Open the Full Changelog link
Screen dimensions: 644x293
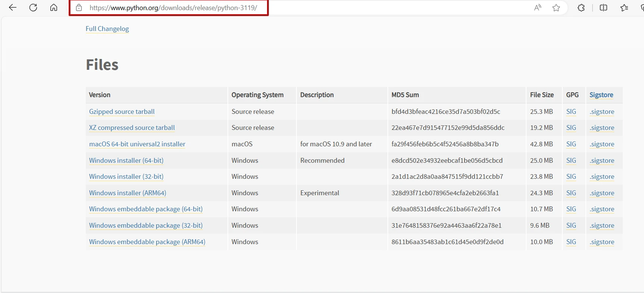pos(107,29)
